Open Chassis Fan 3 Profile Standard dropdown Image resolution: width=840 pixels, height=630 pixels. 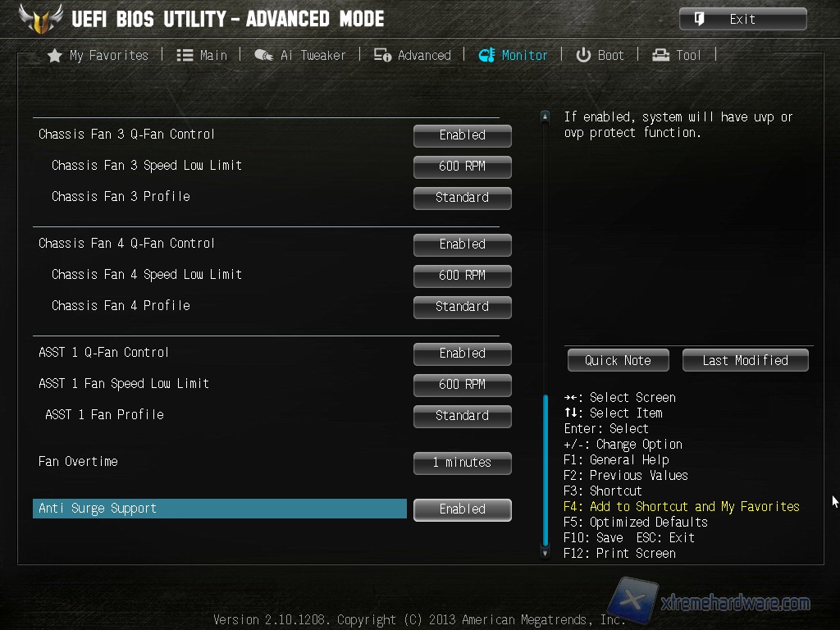click(x=463, y=198)
